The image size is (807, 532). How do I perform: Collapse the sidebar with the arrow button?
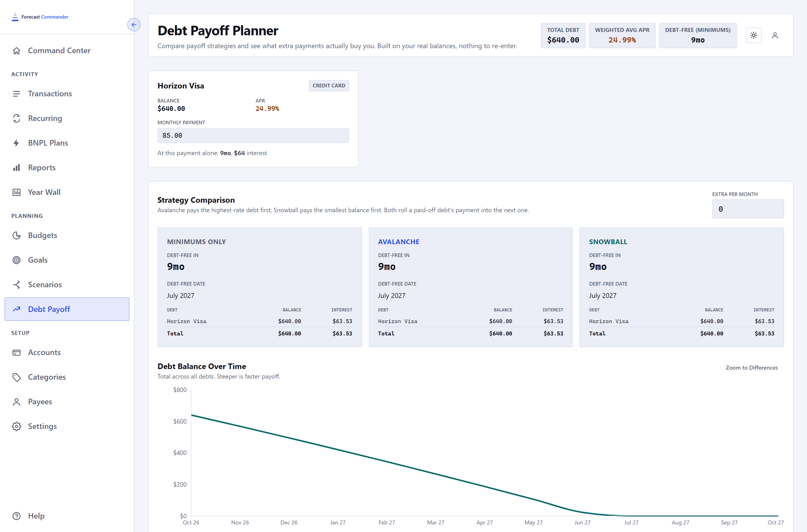tap(134, 25)
